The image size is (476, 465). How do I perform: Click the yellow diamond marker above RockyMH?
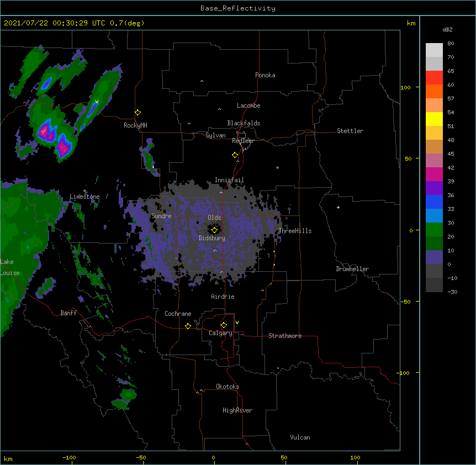137,113
